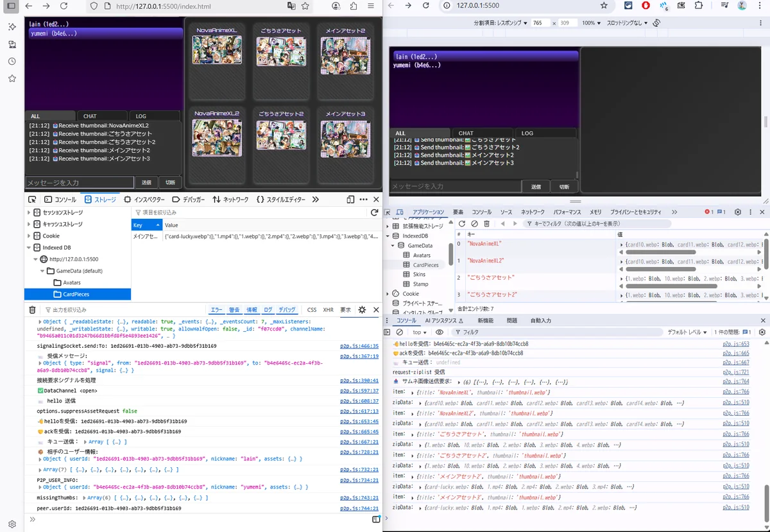The image size is (770, 532).
Task: Click rotate screen icon in device toolbar
Action: click(656, 22)
